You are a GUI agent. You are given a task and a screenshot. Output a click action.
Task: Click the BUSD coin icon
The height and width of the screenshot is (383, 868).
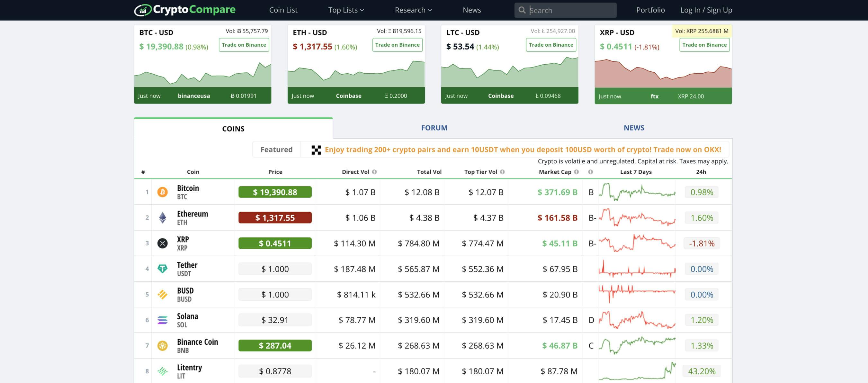162,294
